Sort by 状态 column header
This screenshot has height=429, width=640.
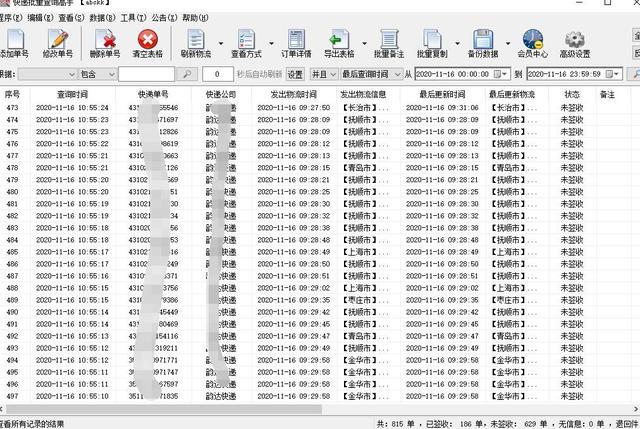tap(571, 94)
